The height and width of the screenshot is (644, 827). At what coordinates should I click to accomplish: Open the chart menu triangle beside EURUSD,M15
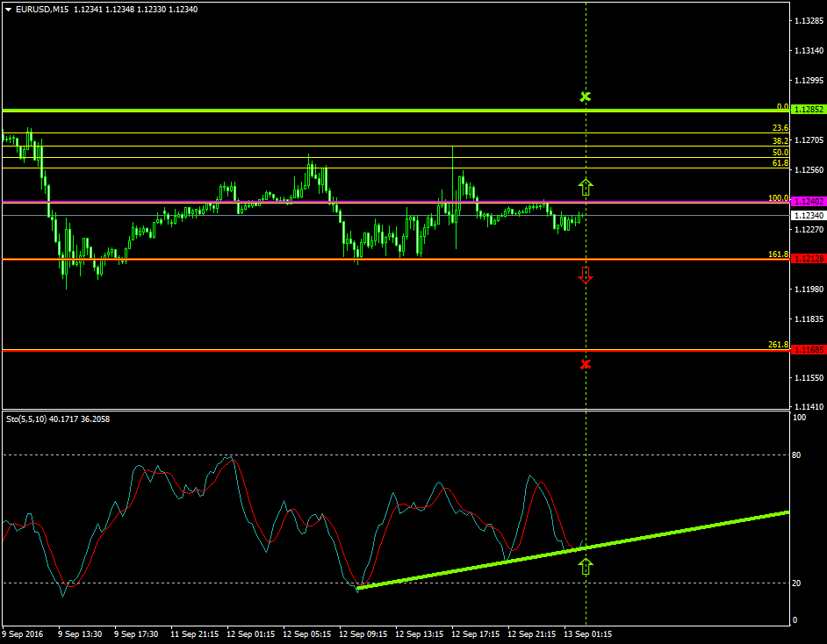pyautogui.click(x=9, y=10)
